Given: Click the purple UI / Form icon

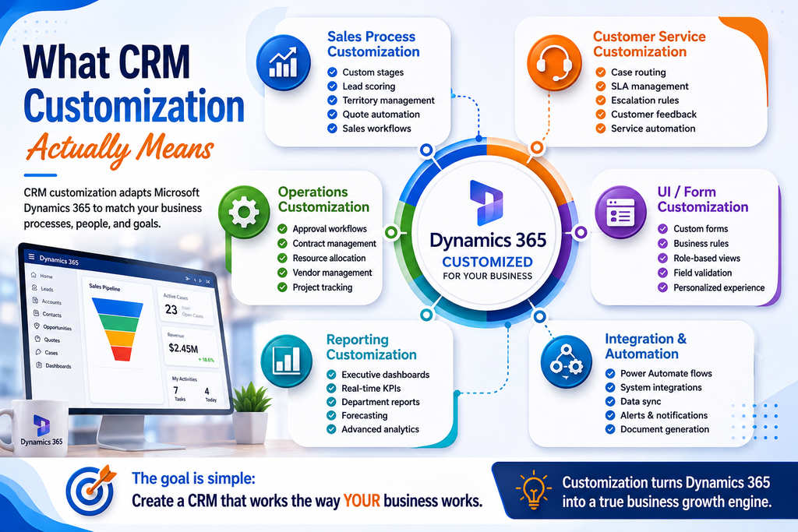Looking at the screenshot, I should (x=620, y=212).
